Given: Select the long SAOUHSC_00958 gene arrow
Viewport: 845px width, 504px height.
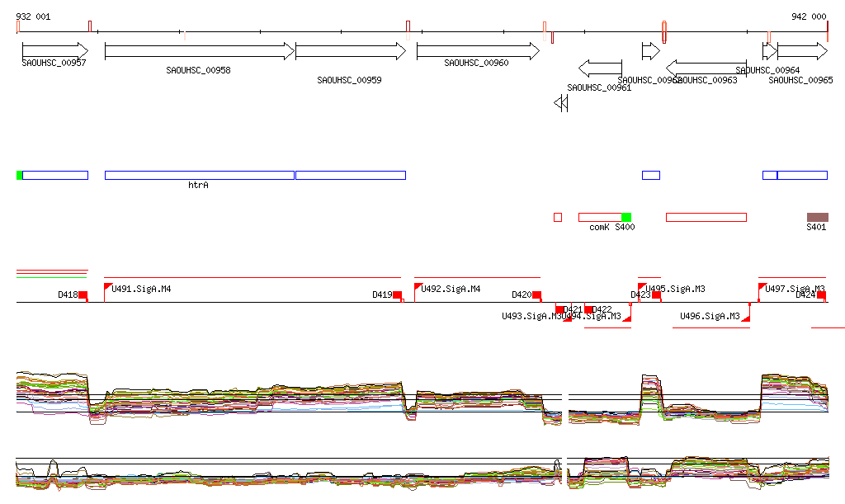Looking at the screenshot, I should [x=200, y=51].
